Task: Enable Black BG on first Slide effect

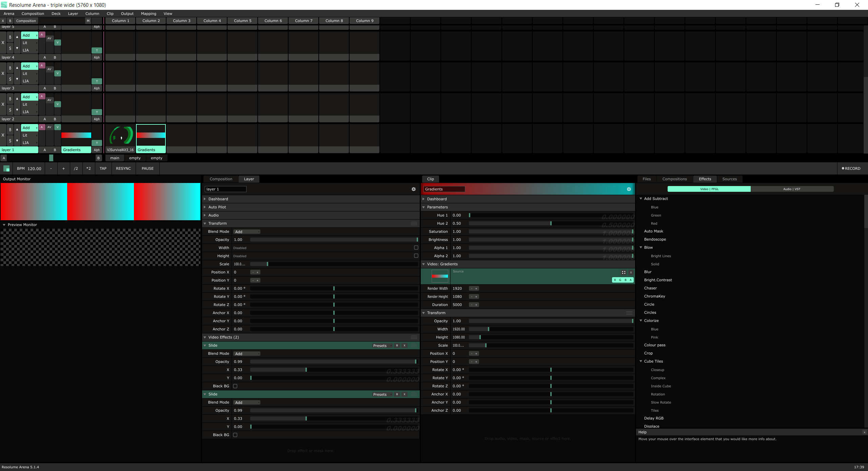Action: (235, 386)
